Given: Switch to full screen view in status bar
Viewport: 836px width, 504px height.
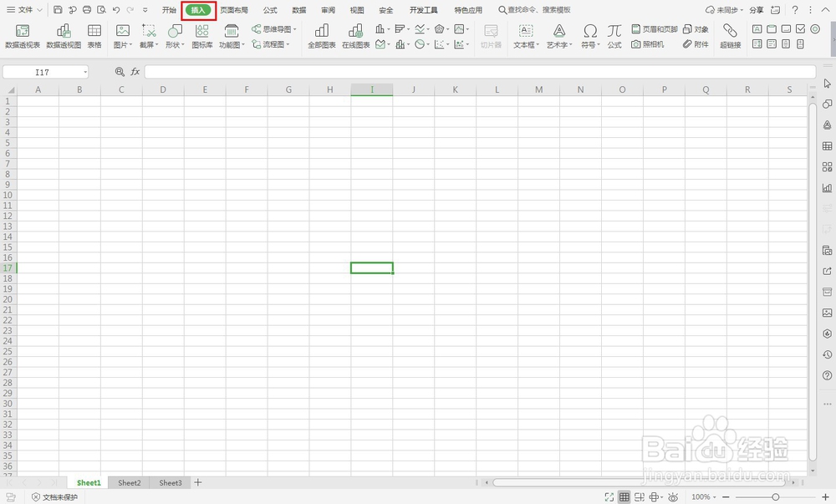Looking at the screenshot, I should (609, 497).
